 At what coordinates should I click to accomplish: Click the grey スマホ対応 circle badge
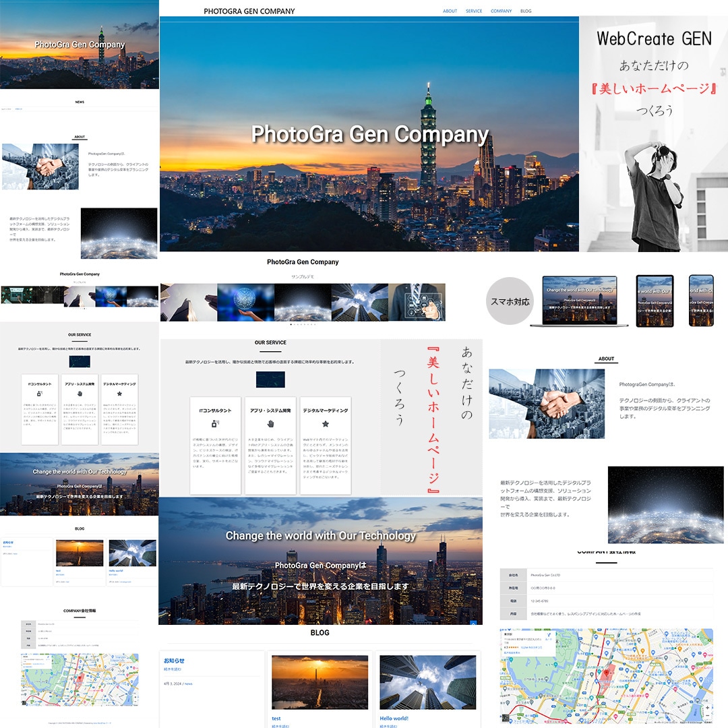click(510, 301)
